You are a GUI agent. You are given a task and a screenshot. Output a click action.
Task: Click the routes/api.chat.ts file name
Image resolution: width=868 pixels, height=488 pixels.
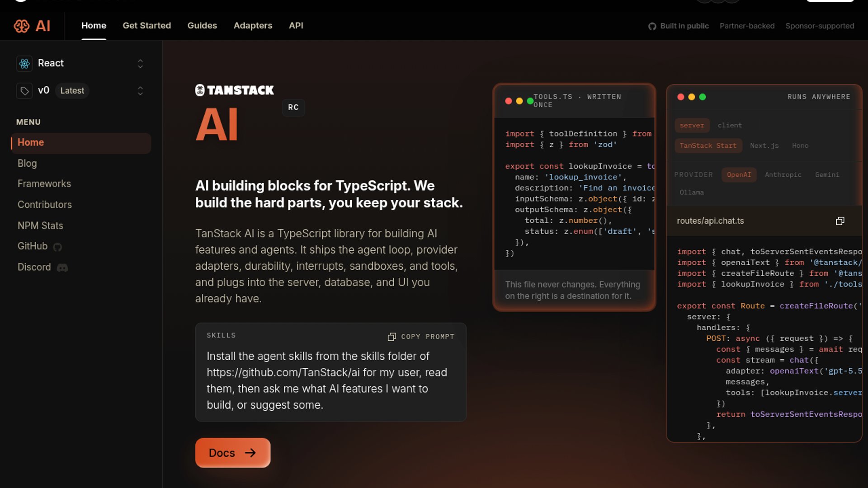click(x=710, y=221)
